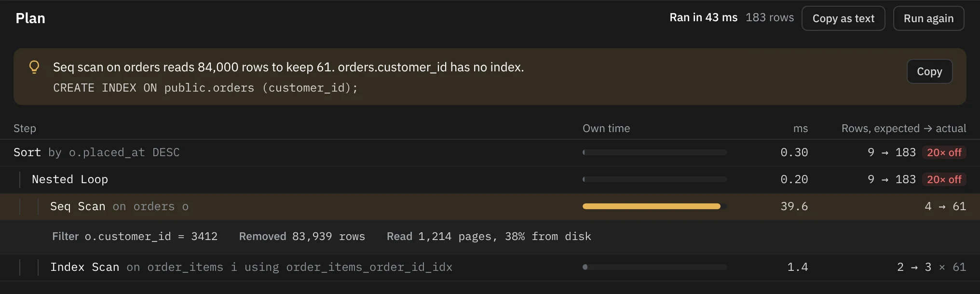Click the 20× off badge in Sort row
The image size is (980, 294).
(x=944, y=153)
